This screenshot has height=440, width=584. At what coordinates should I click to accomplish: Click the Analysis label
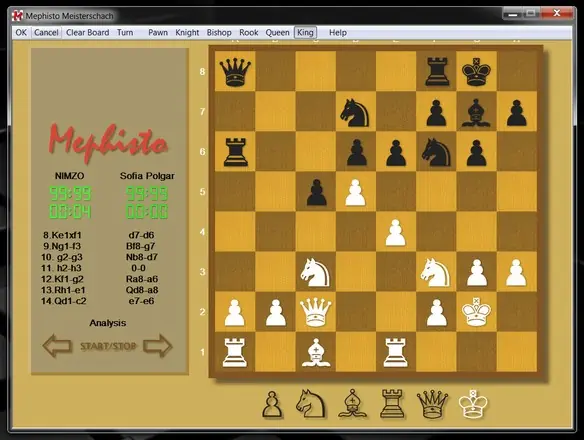[x=108, y=323]
